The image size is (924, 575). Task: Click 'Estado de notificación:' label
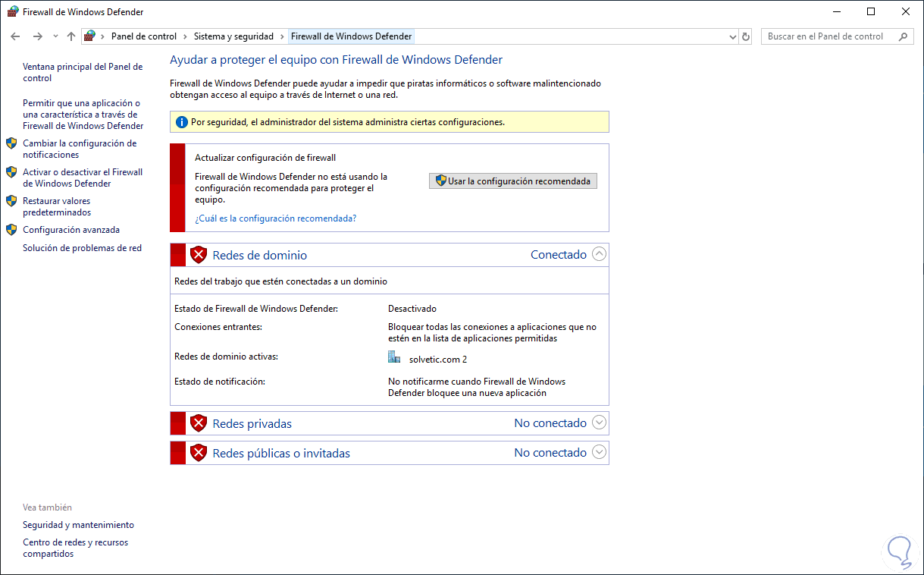220,382
